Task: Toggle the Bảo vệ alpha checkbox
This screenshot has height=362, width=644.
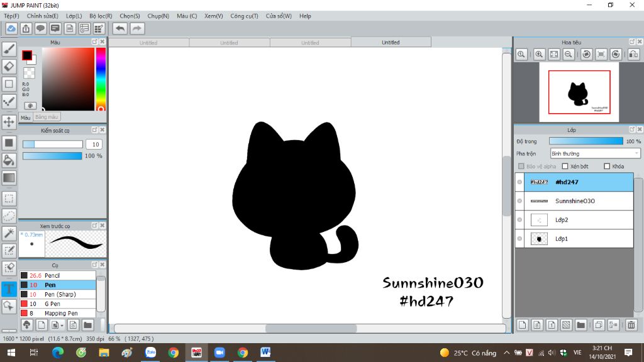Action: (x=521, y=166)
